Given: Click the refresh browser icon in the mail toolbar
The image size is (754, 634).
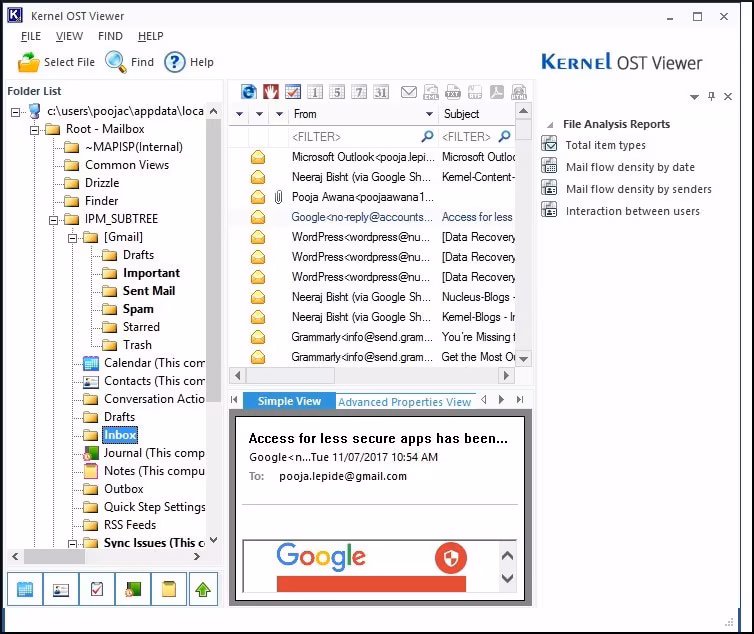Looking at the screenshot, I should click(x=249, y=91).
